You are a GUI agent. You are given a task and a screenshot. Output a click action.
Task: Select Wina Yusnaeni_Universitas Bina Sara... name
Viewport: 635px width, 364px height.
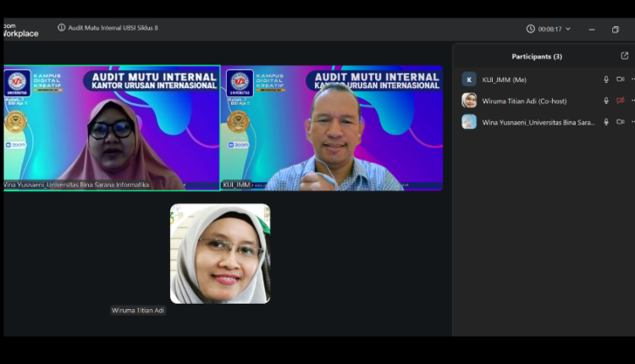pyautogui.click(x=538, y=122)
